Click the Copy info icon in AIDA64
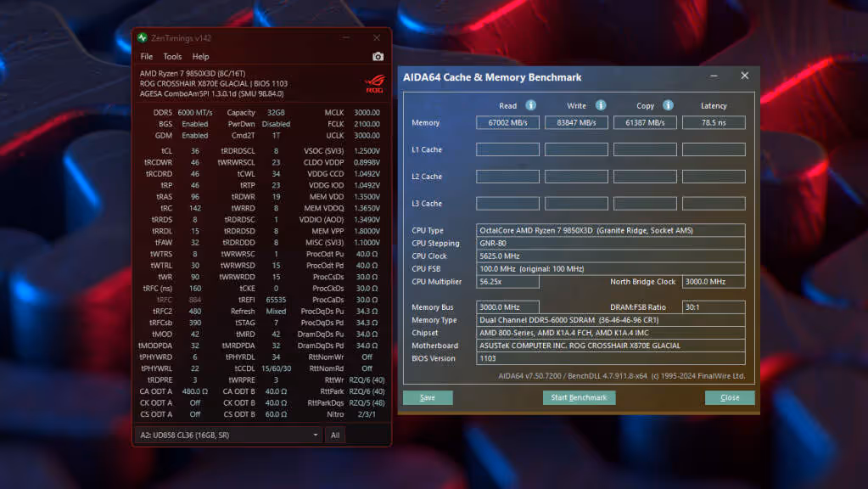The height and width of the screenshot is (489, 868). click(x=668, y=105)
